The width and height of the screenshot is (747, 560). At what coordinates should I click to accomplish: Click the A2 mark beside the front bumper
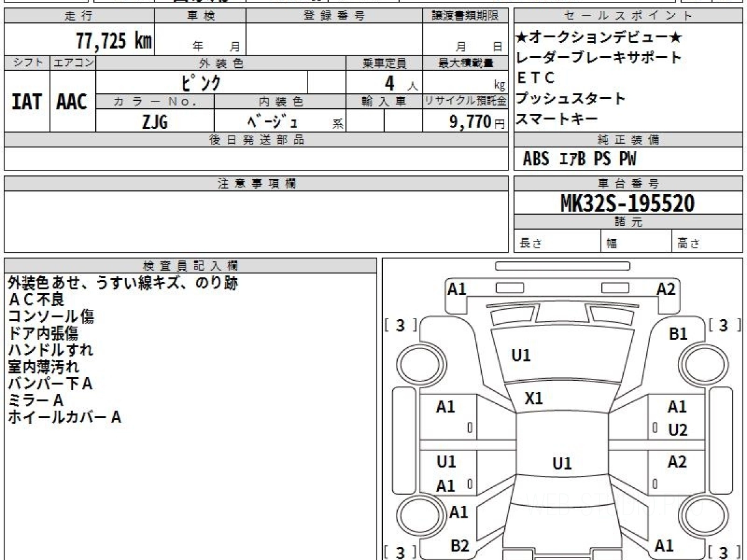tap(666, 289)
